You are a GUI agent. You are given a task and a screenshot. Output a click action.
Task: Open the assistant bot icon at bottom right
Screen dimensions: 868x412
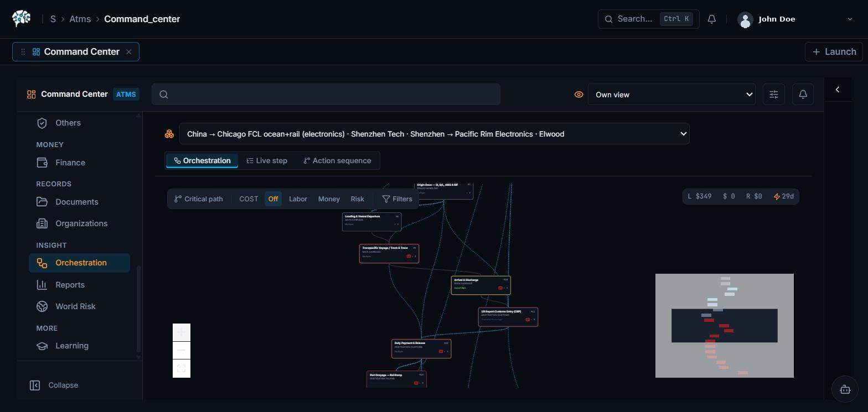845,389
